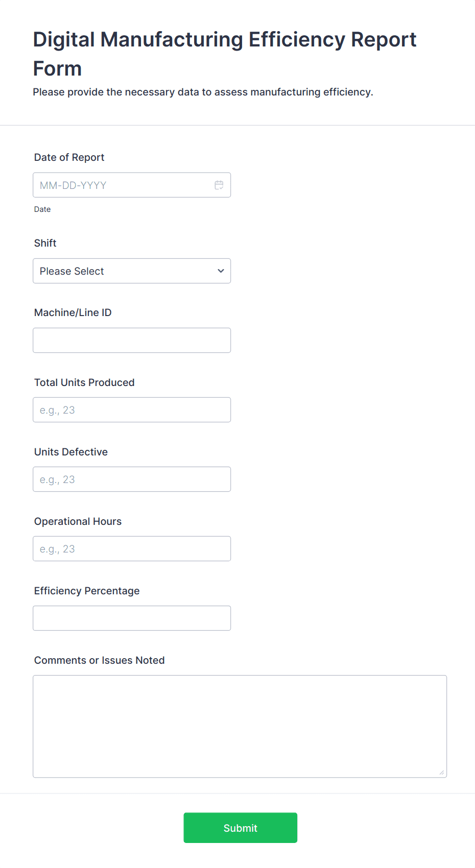
Task: Click the 'Total Units Produced' label
Action: [84, 382]
